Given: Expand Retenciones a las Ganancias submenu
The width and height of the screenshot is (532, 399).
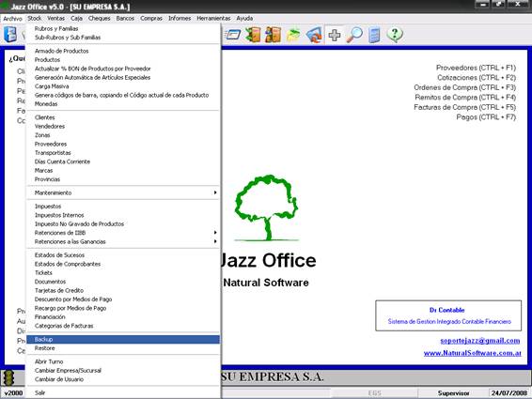Looking at the screenshot, I should pyautogui.click(x=123, y=241).
